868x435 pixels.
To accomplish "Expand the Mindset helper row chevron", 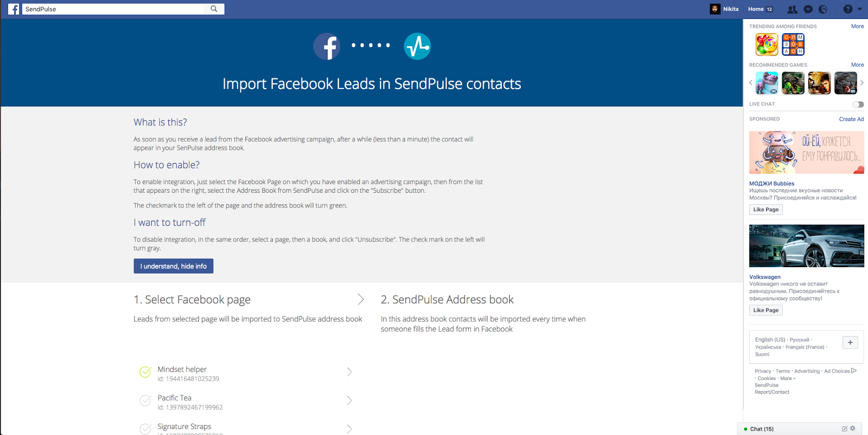I will click(x=349, y=372).
